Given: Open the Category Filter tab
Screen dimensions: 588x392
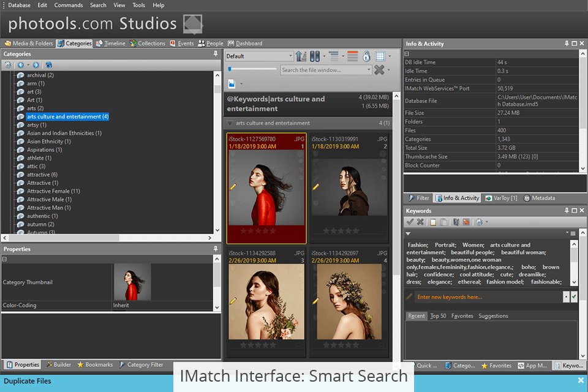Looking at the screenshot, I should coord(141,364).
